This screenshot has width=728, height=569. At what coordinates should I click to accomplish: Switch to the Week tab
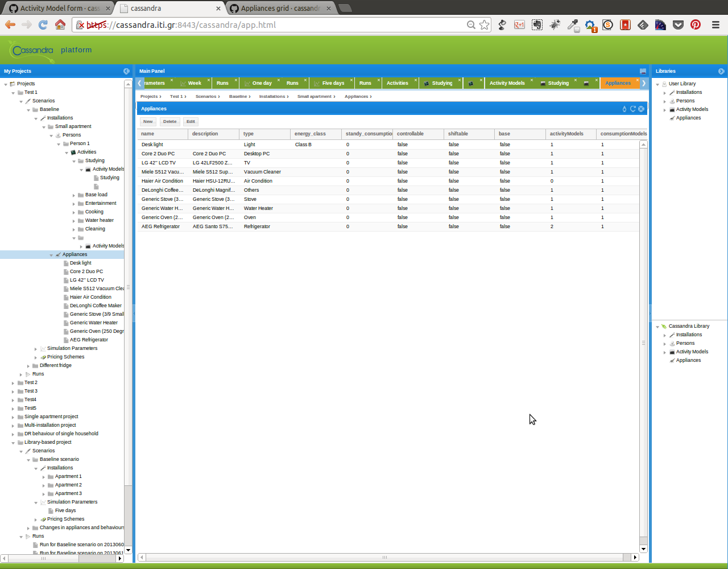click(x=195, y=83)
